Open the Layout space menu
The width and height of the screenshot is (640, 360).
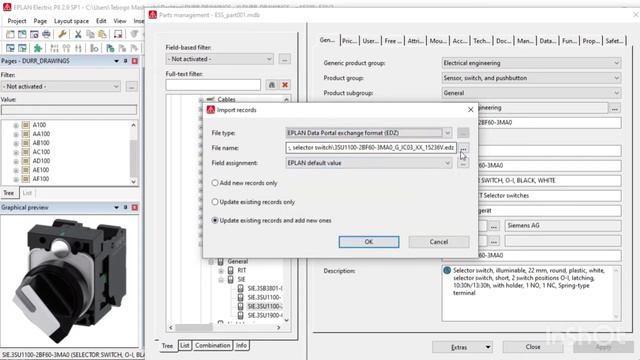[71, 21]
